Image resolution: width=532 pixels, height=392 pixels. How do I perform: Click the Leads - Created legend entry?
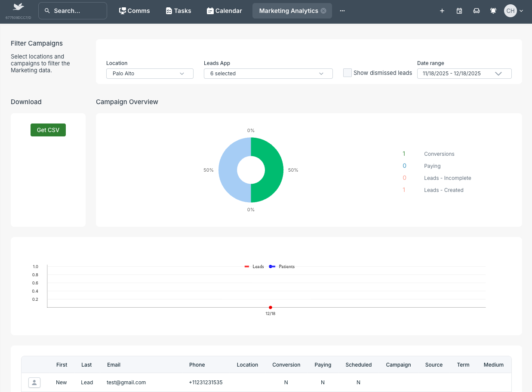point(444,190)
